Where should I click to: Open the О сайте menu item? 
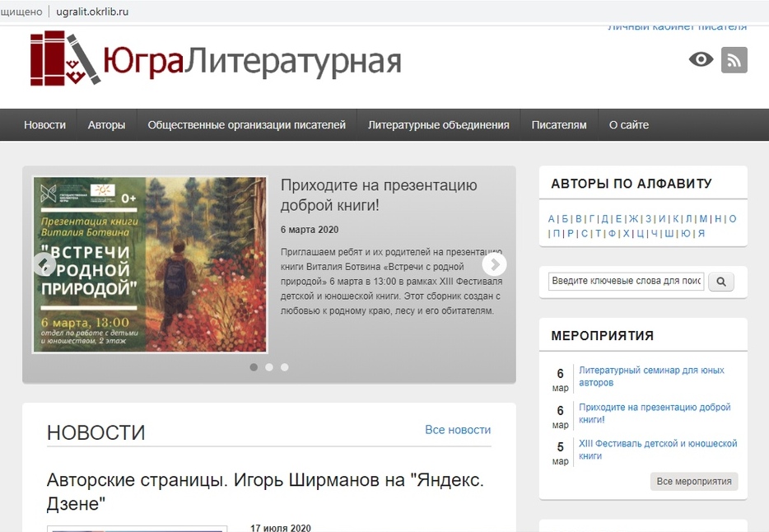(629, 125)
